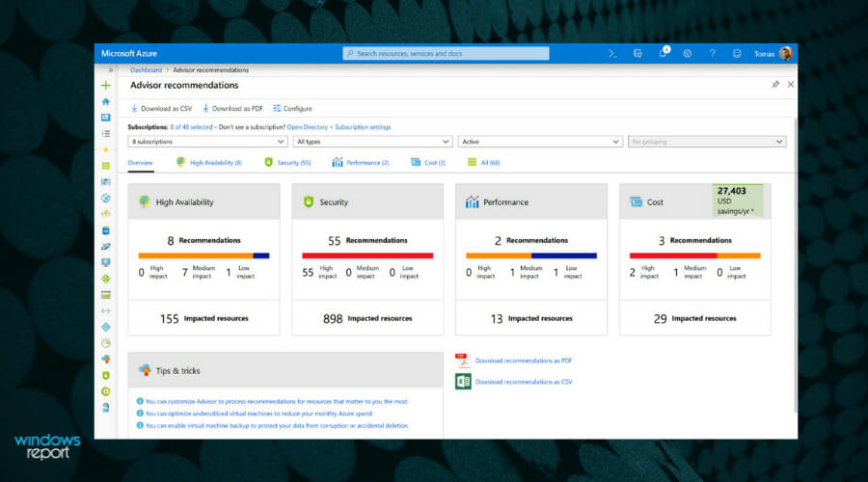Open the Help question mark icon

point(712,54)
